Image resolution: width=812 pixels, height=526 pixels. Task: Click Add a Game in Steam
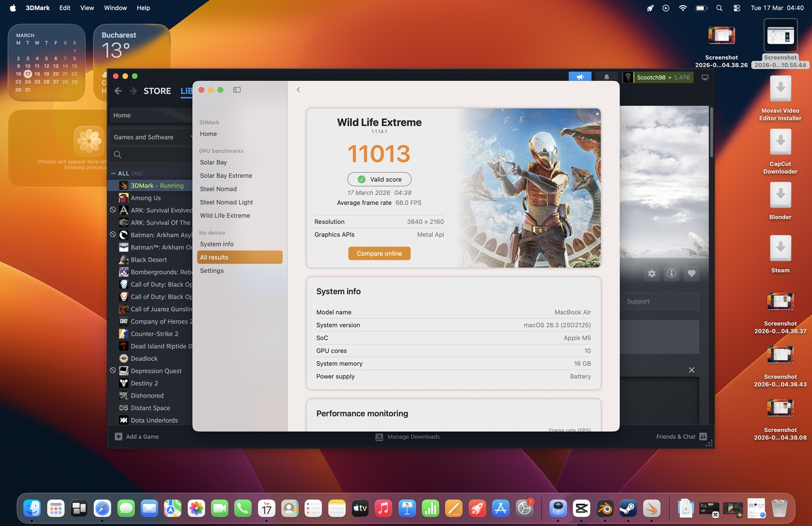(x=137, y=437)
